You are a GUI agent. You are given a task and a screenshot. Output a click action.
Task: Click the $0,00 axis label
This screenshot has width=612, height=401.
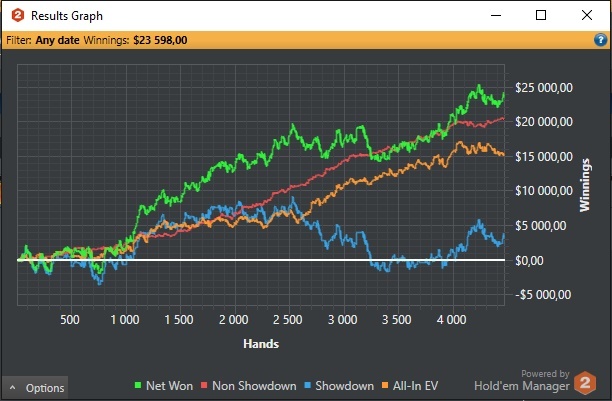[x=529, y=260]
